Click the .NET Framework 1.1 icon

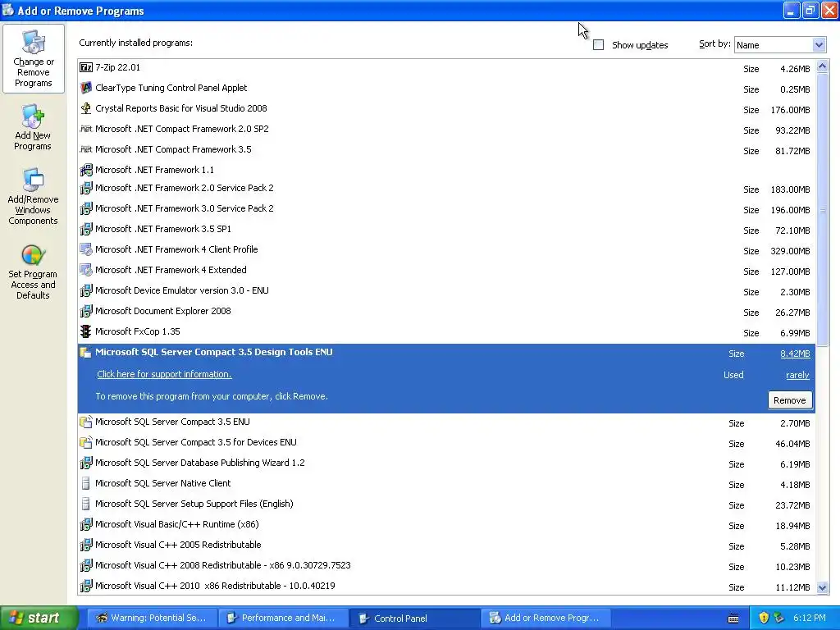[x=85, y=170]
